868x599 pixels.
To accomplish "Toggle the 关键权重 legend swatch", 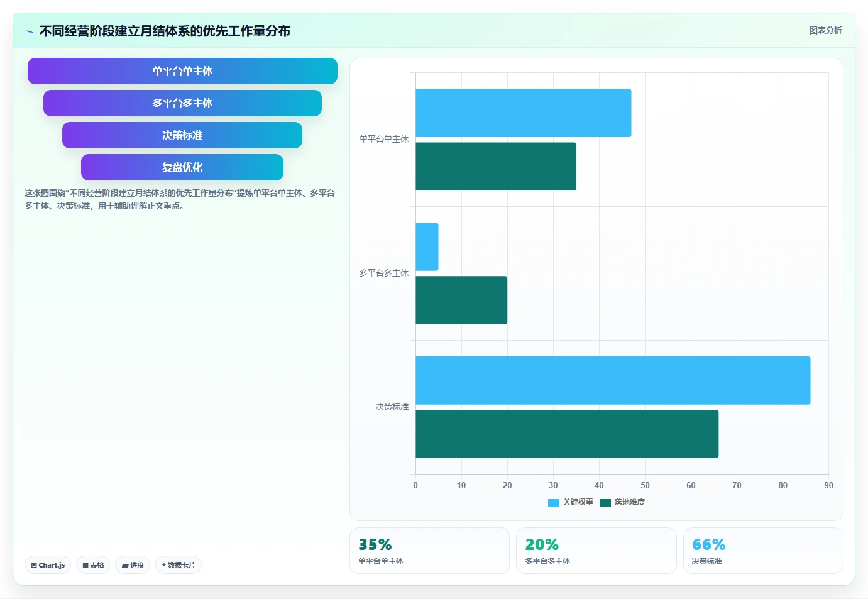I will click(x=553, y=502).
